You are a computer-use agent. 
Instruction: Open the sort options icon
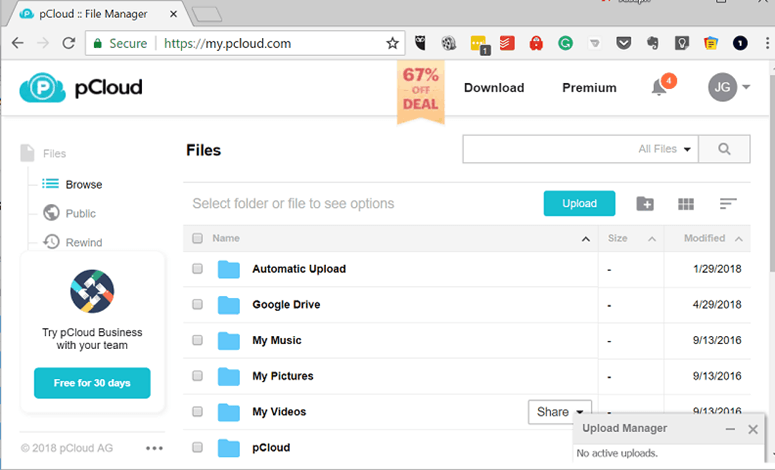728,204
